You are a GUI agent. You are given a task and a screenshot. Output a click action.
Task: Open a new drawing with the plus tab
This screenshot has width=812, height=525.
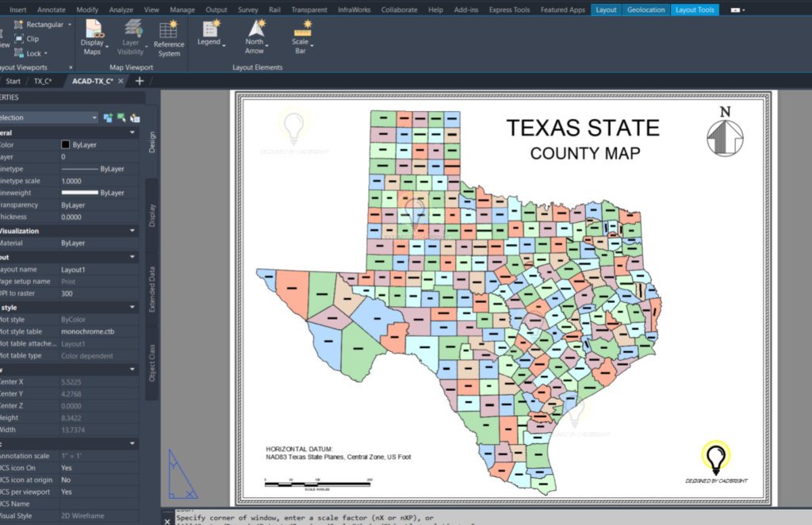pyautogui.click(x=139, y=80)
